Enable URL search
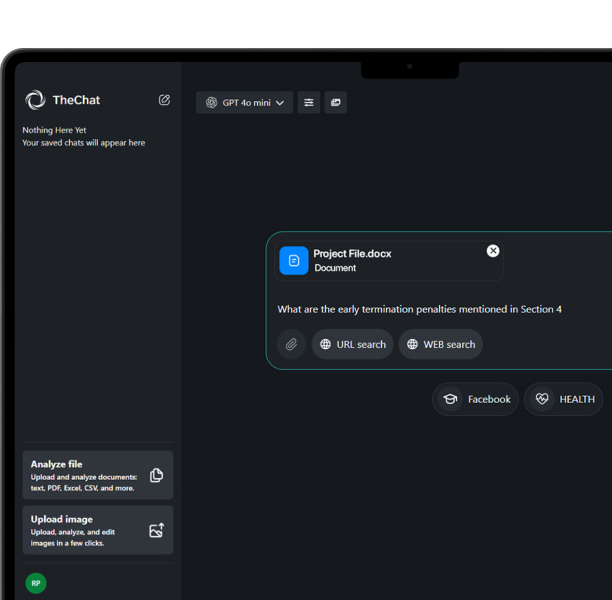 (x=352, y=344)
